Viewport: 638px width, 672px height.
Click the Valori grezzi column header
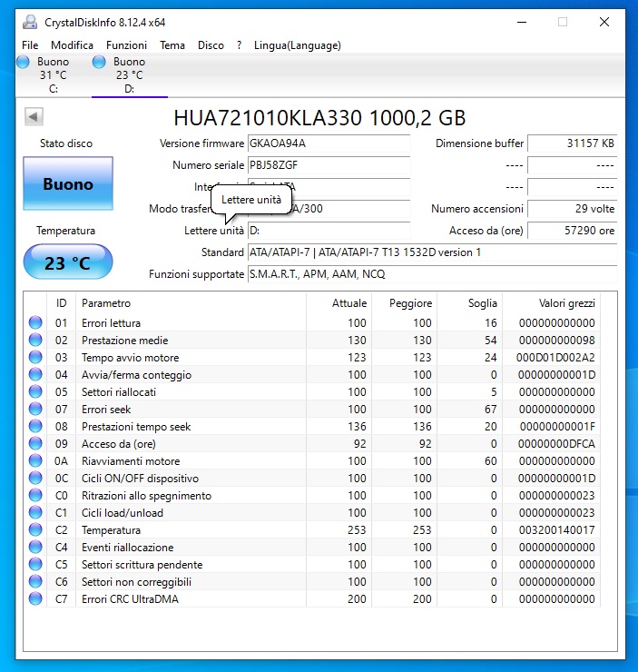pos(552,303)
